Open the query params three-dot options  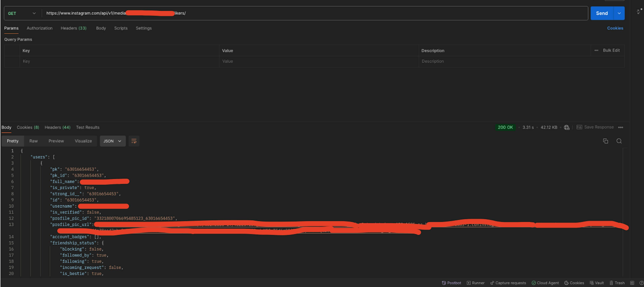tap(596, 50)
